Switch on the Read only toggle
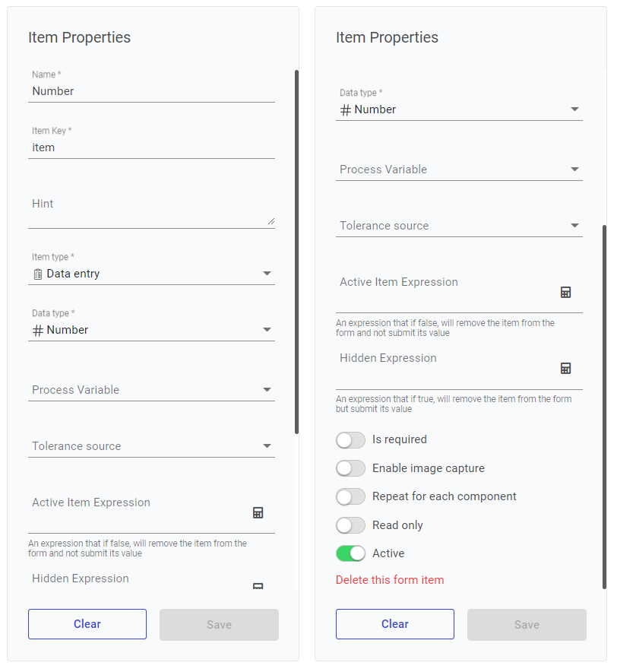617x672 pixels. (x=350, y=525)
